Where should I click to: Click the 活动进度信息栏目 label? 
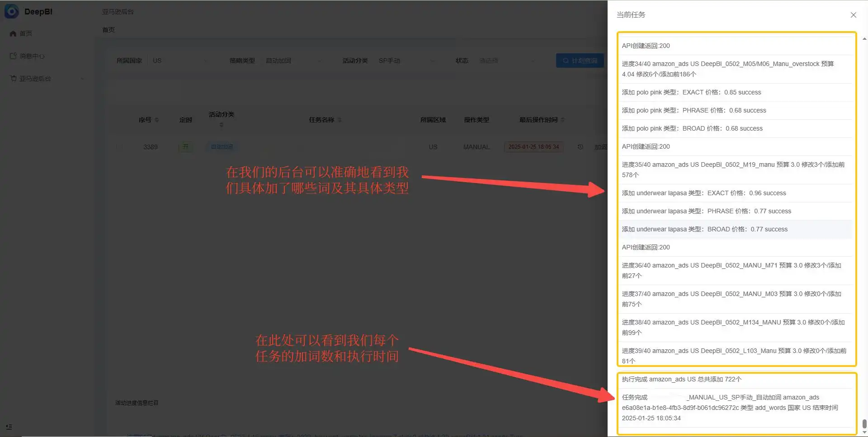pyautogui.click(x=137, y=403)
